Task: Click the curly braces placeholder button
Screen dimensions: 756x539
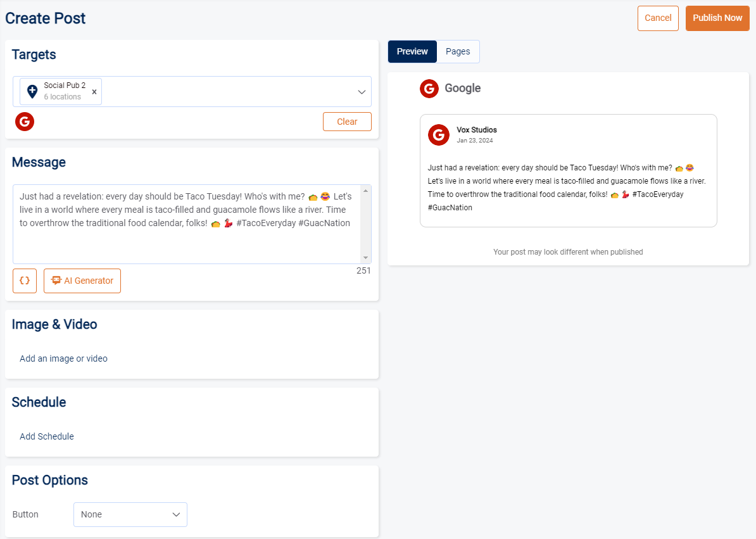Action: click(25, 281)
